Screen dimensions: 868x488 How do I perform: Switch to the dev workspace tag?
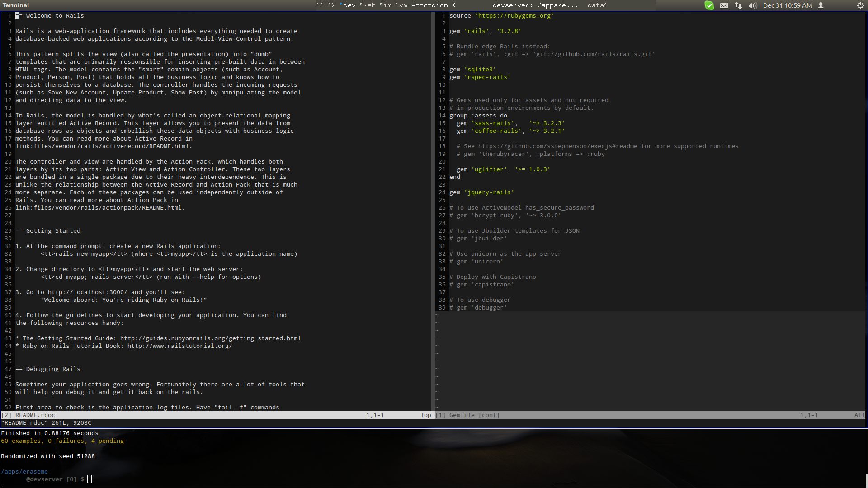348,5
